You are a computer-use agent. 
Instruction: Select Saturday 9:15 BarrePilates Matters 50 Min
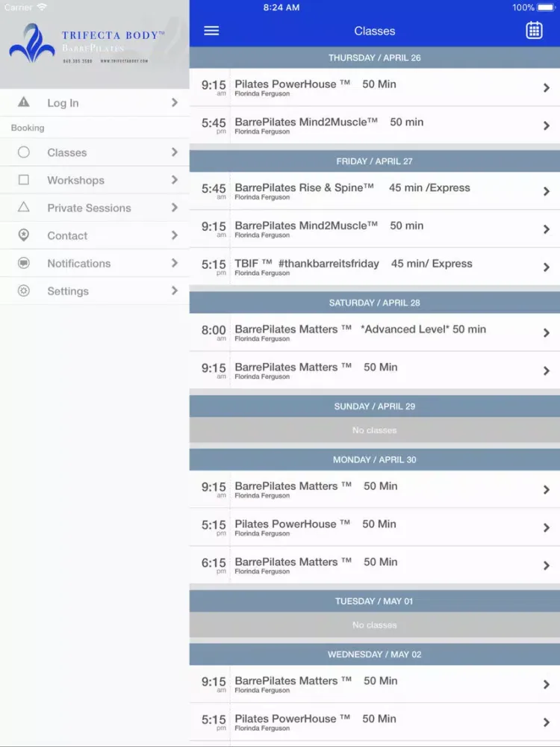[375, 371]
